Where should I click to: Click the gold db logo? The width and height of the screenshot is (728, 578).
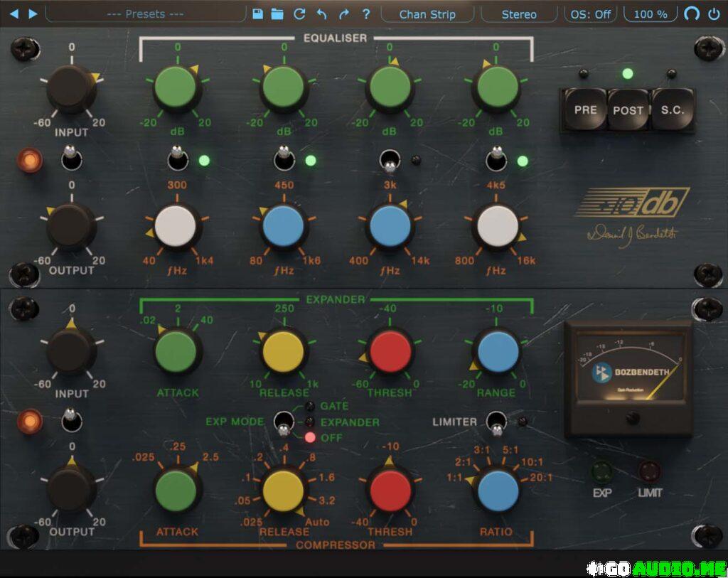(x=633, y=203)
